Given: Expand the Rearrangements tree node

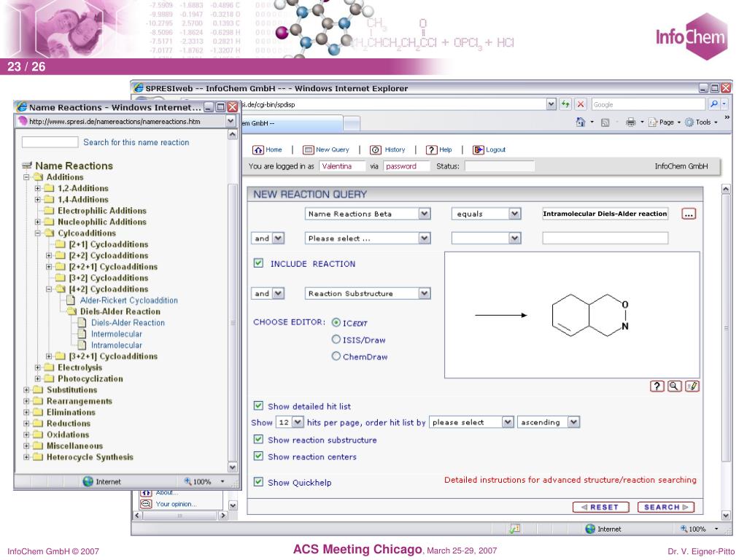Looking at the screenshot, I should point(27,401).
